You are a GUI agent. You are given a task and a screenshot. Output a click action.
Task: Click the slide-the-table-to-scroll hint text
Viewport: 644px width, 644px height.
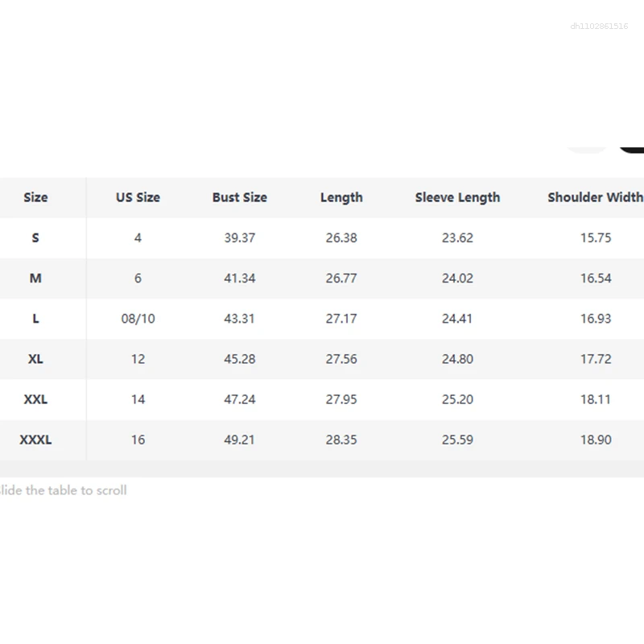(64, 490)
